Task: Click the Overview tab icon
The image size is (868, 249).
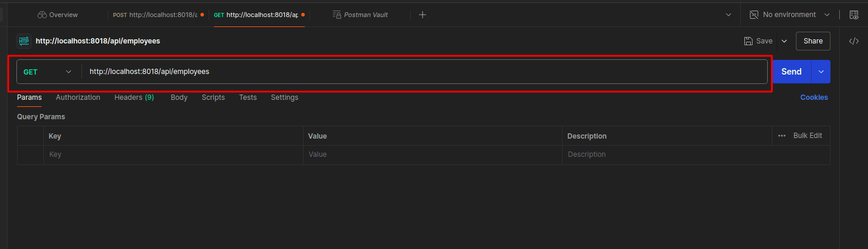Action: click(42, 15)
